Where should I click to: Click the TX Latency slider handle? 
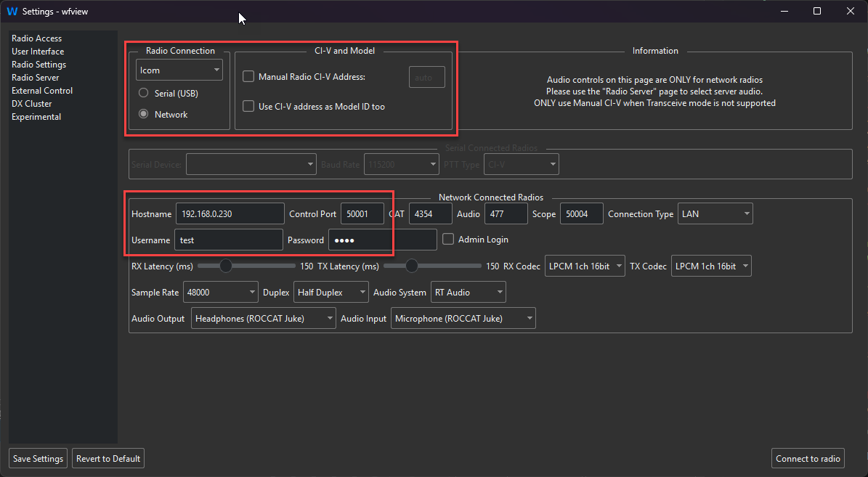coord(411,266)
